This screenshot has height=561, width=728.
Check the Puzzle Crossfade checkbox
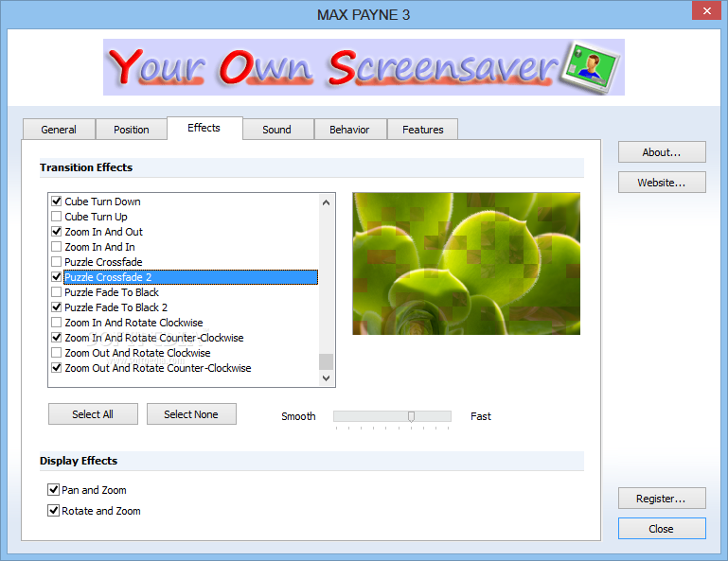coord(56,262)
